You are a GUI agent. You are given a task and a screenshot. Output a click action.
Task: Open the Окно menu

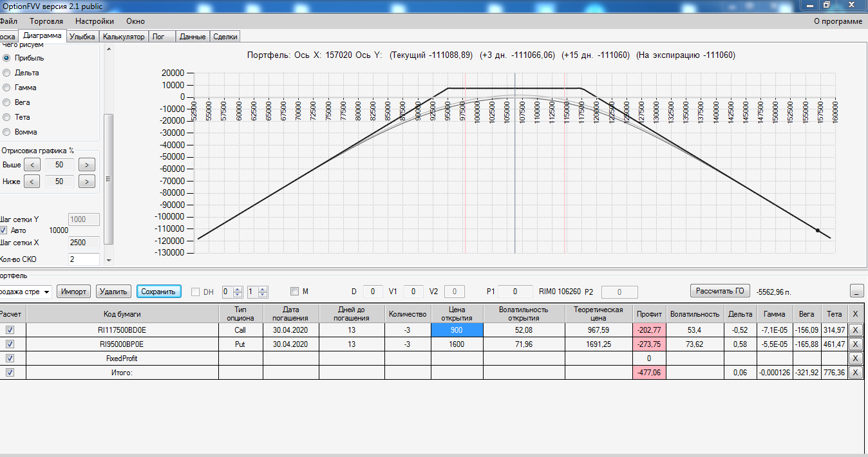(135, 21)
